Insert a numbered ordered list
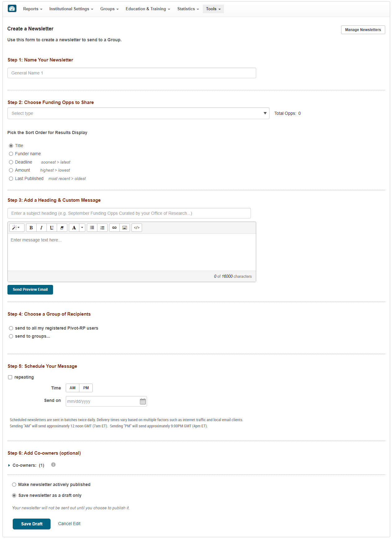The height and width of the screenshot is (540, 392). pos(102,228)
